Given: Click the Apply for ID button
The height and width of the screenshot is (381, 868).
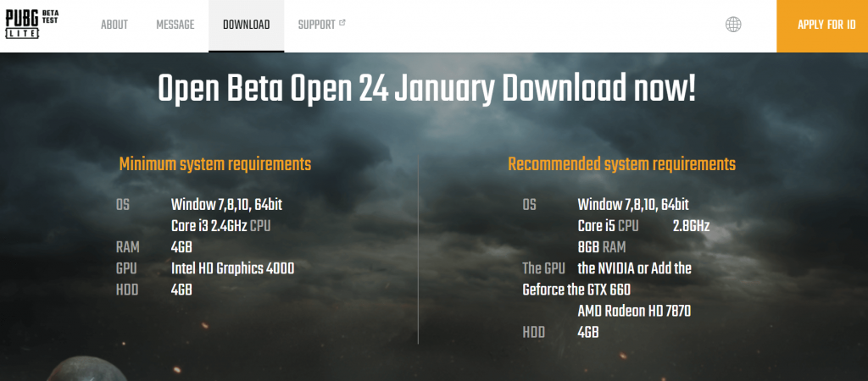Looking at the screenshot, I should click(x=822, y=25).
